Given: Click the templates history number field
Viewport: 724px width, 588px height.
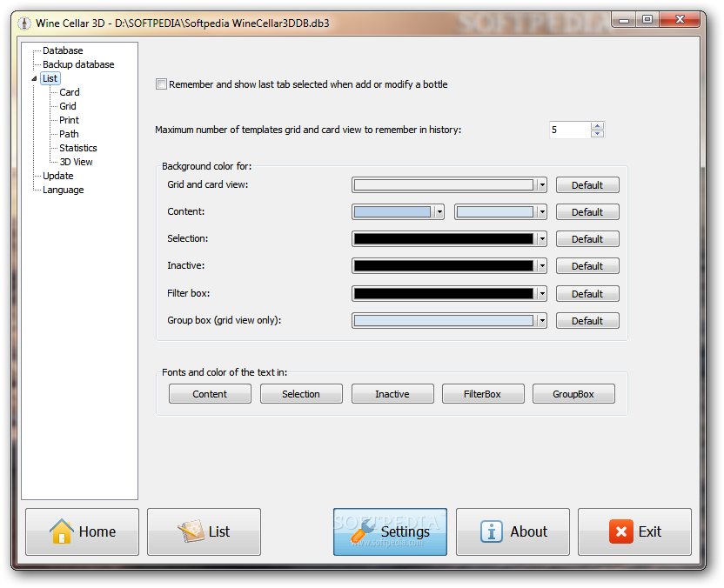Looking at the screenshot, I should (570, 130).
